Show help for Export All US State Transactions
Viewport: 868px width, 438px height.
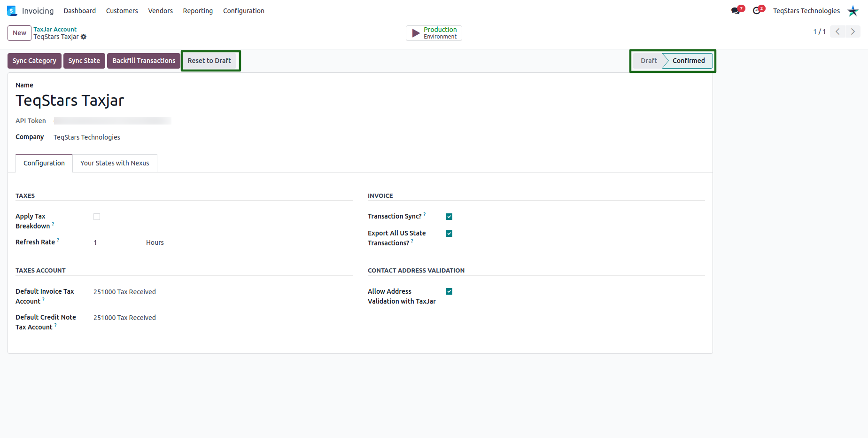[x=412, y=241]
